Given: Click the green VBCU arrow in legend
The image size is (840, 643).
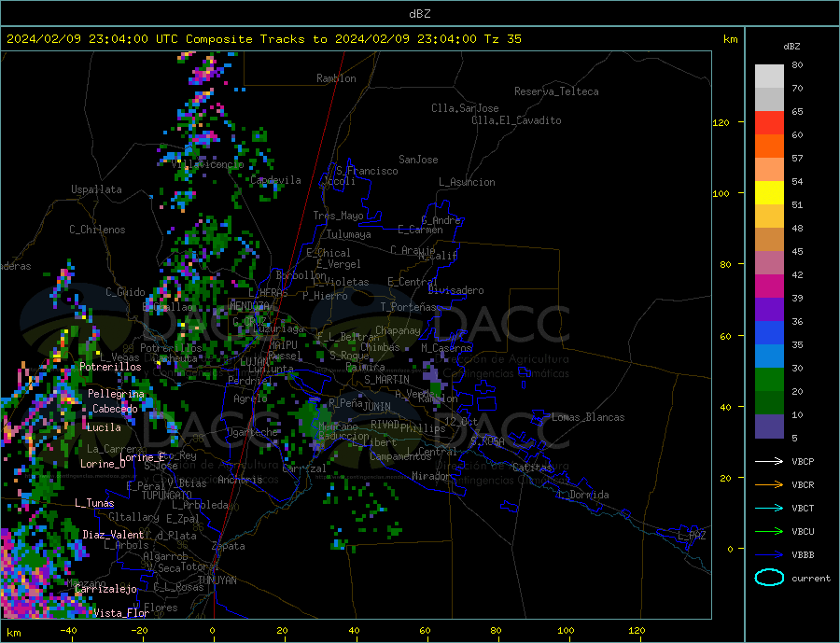Looking at the screenshot, I should click(x=769, y=532).
